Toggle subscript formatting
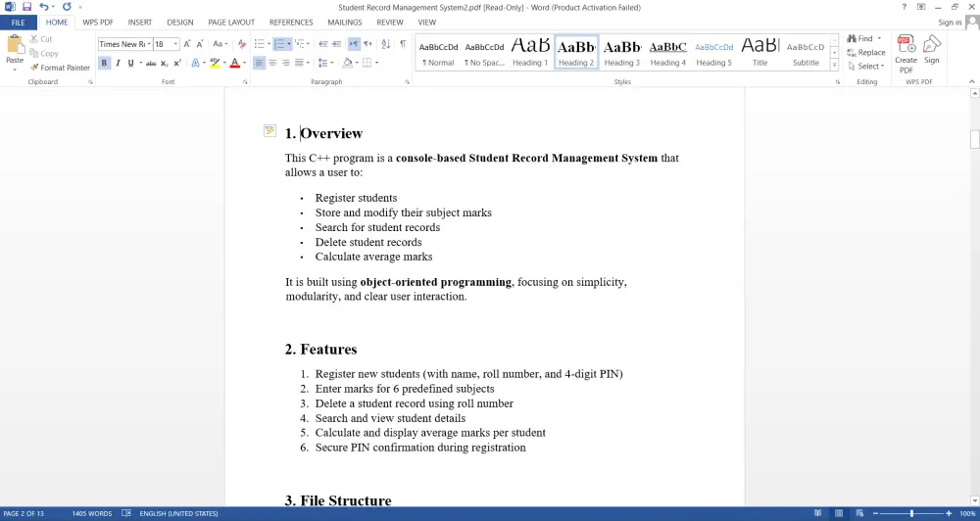The height and width of the screenshot is (521, 980). point(165,63)
